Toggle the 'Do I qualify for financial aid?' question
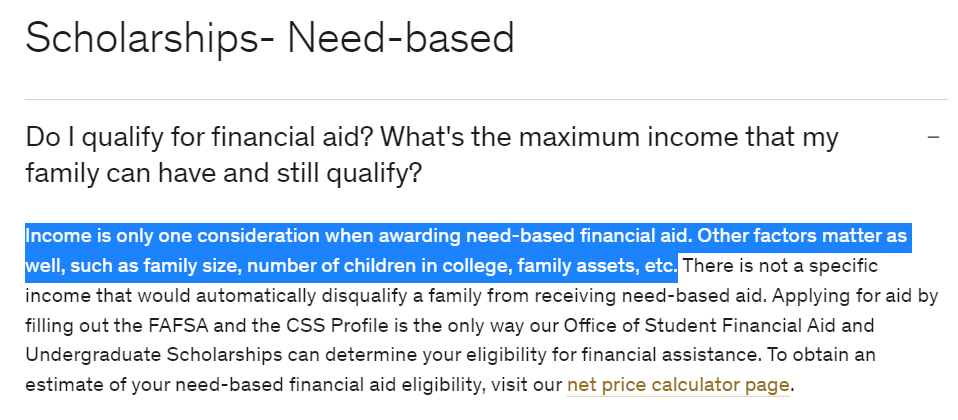 [431, 155]
